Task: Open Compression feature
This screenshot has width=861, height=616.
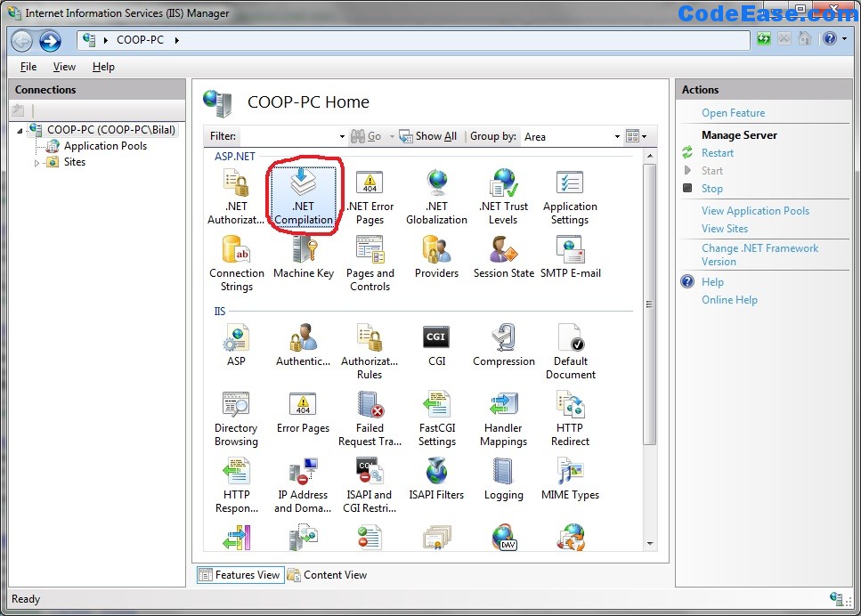Action: point(504,344)
